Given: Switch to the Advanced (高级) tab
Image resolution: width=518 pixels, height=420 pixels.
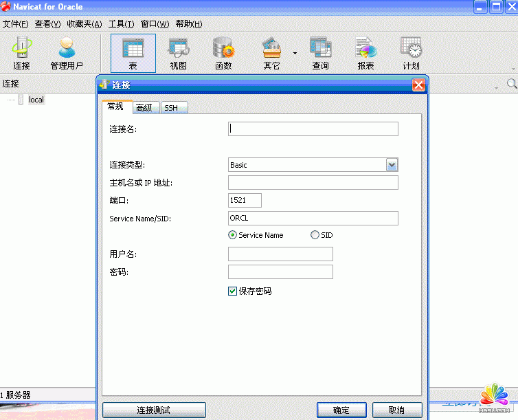Looking at the screenshot, I should (144, 108).
